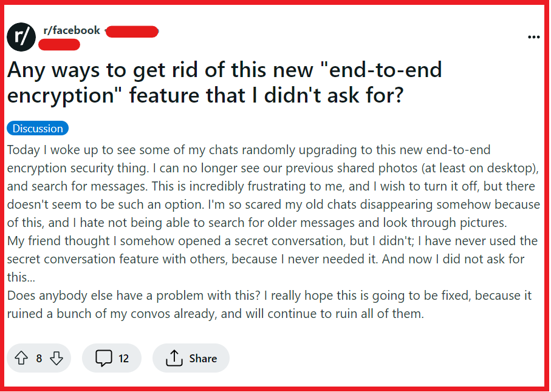The image size is (551, 392).
Task: Open the post title about end-to-end encryption
Action: (x=224, y=82)
